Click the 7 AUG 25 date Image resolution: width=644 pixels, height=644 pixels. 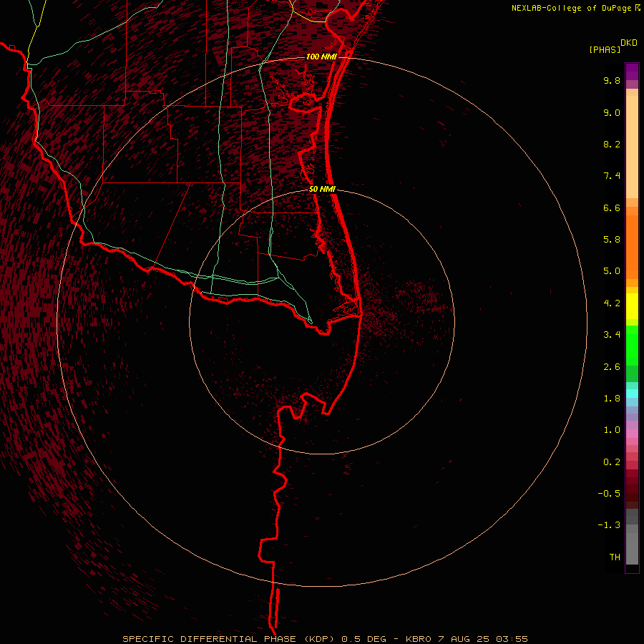[x=464, y=639]
